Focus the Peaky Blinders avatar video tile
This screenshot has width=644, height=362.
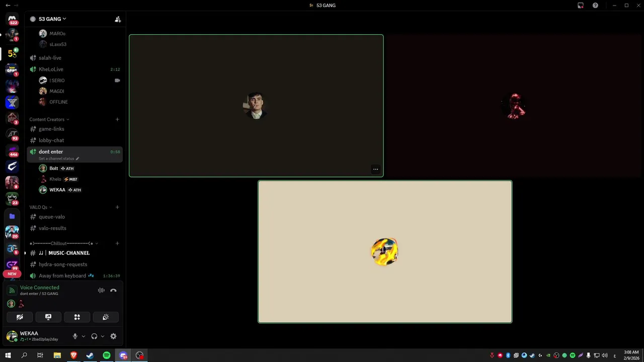point(256,106)
